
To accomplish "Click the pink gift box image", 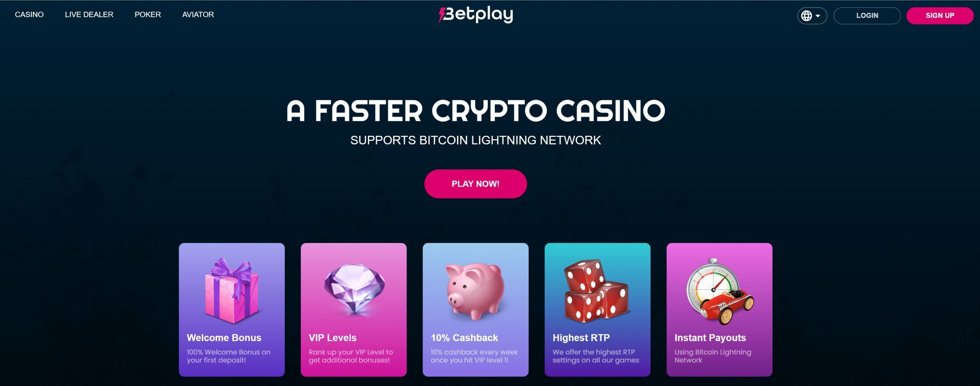I will pos(232,291).
